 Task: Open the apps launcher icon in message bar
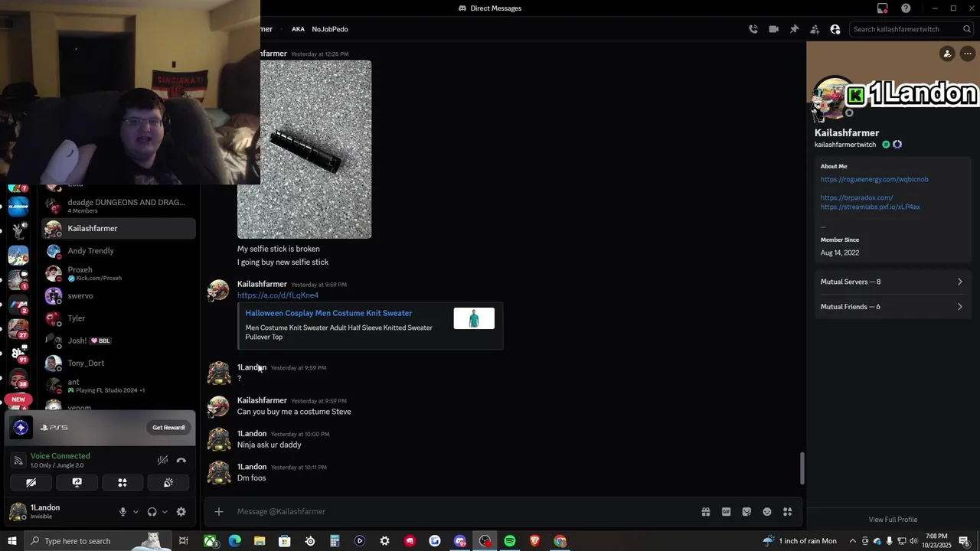pos(787,512)
